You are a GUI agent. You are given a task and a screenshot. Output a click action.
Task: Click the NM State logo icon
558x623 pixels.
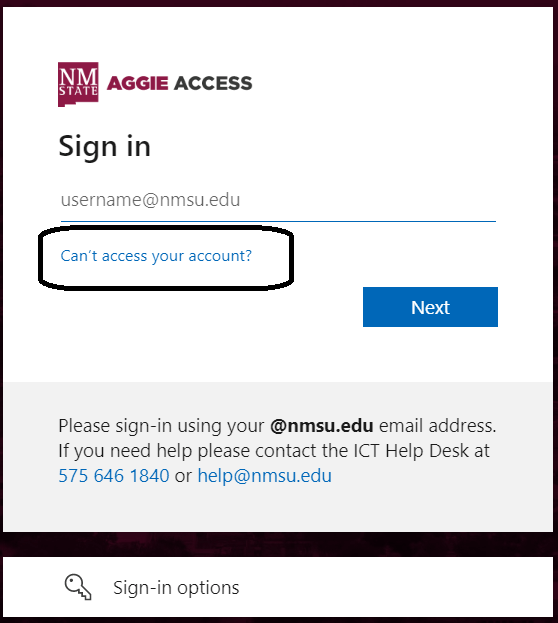(78, 84)
